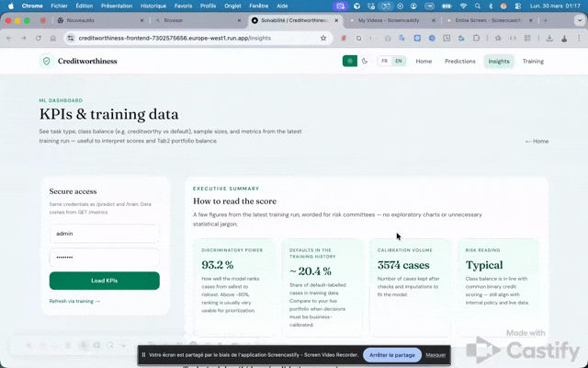
Task: Go to the Training nav tab
Action: click(x=533, y=62)
